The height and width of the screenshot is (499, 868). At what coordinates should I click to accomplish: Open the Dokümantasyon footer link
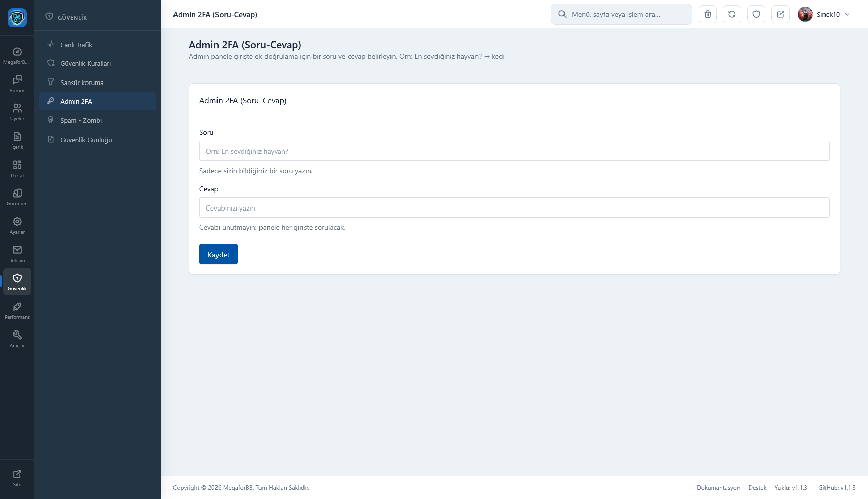(718, 488)
